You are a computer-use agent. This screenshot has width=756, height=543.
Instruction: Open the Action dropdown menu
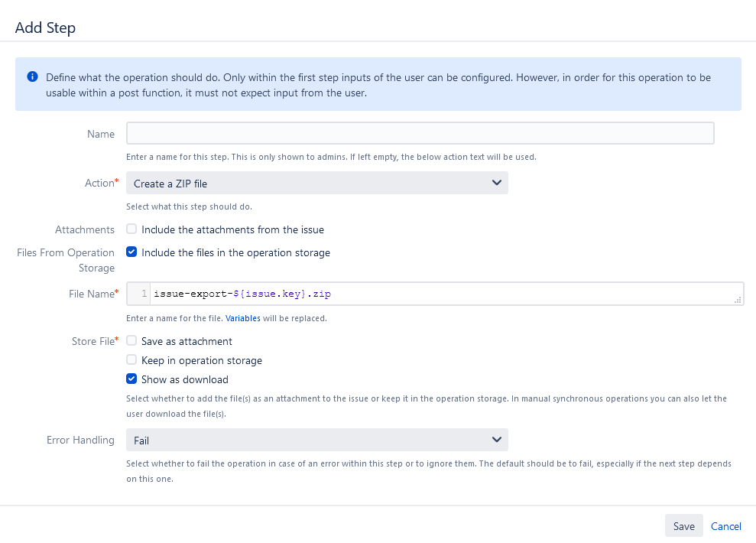coord(316,184)
